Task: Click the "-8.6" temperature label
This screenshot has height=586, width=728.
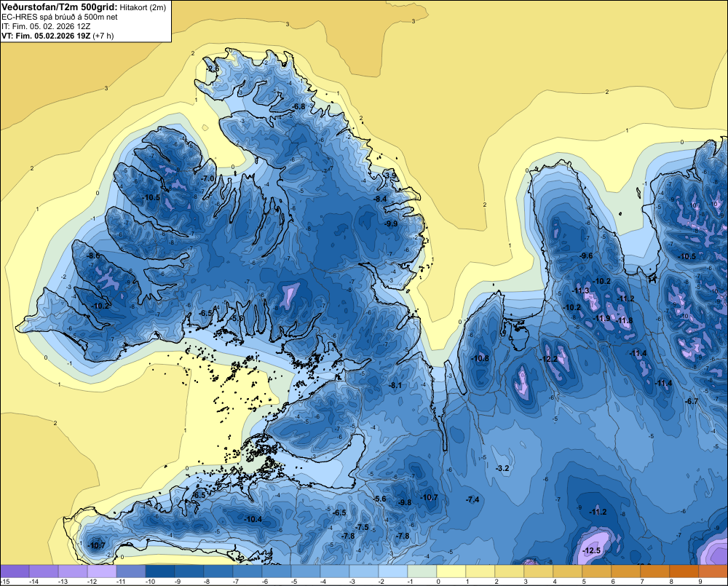Action: pyautogui.click(x=93, y=256)
